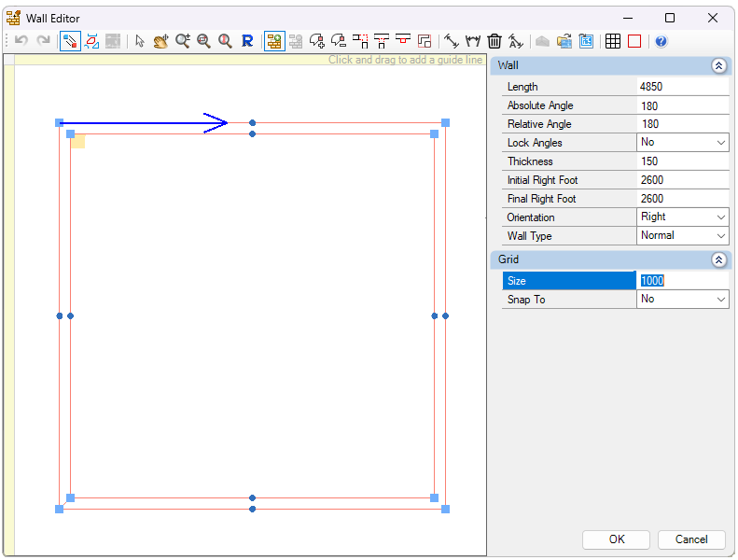
Task: Select the corner wall junction icon
Action: [x=360, y=41]
